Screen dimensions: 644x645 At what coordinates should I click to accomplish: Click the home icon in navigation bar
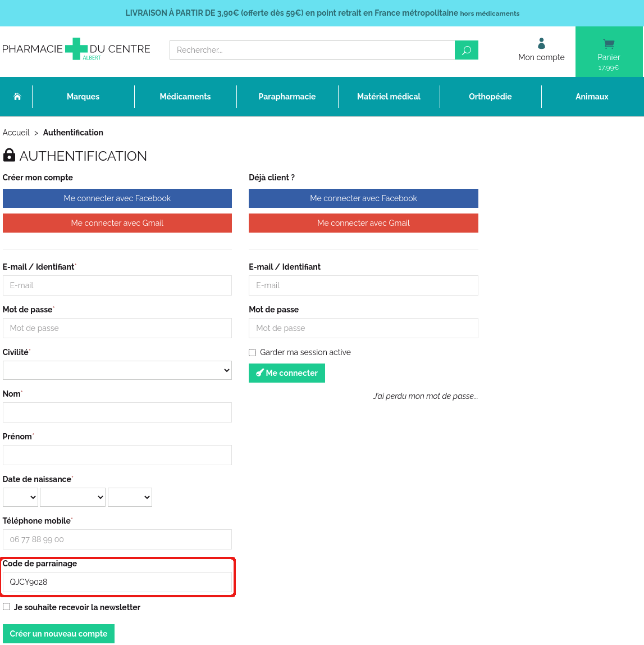[17, 97]
